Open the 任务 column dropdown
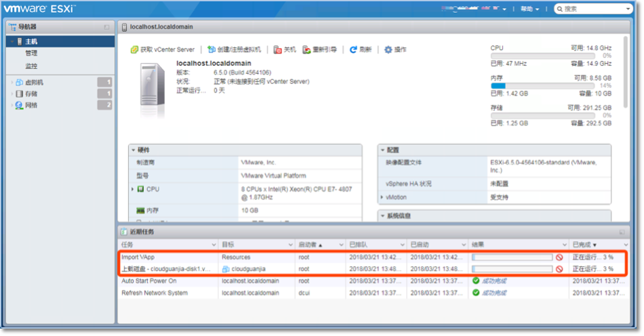The height and width of the screenshot is (336, 644). pyautogui.click(x=214, y=245)
